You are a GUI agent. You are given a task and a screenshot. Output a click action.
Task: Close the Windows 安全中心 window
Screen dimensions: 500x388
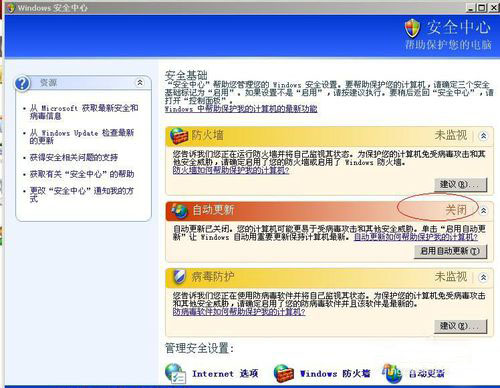[494, 8]
